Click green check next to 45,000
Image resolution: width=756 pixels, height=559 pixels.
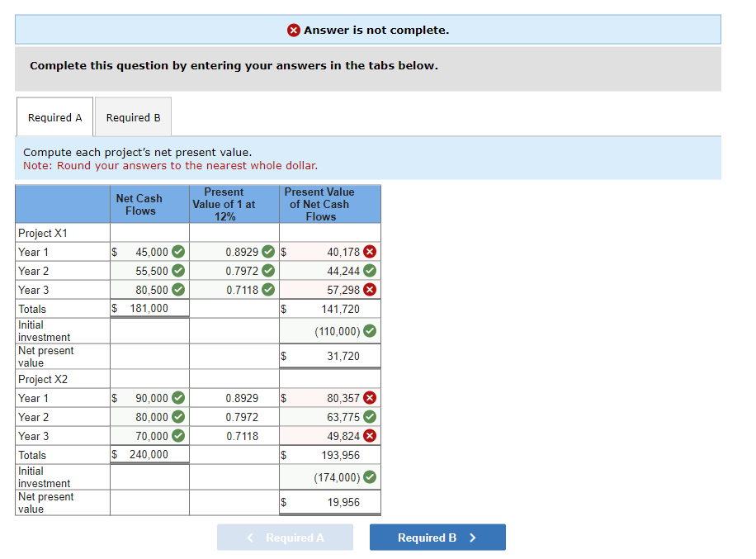click(178, 252)
